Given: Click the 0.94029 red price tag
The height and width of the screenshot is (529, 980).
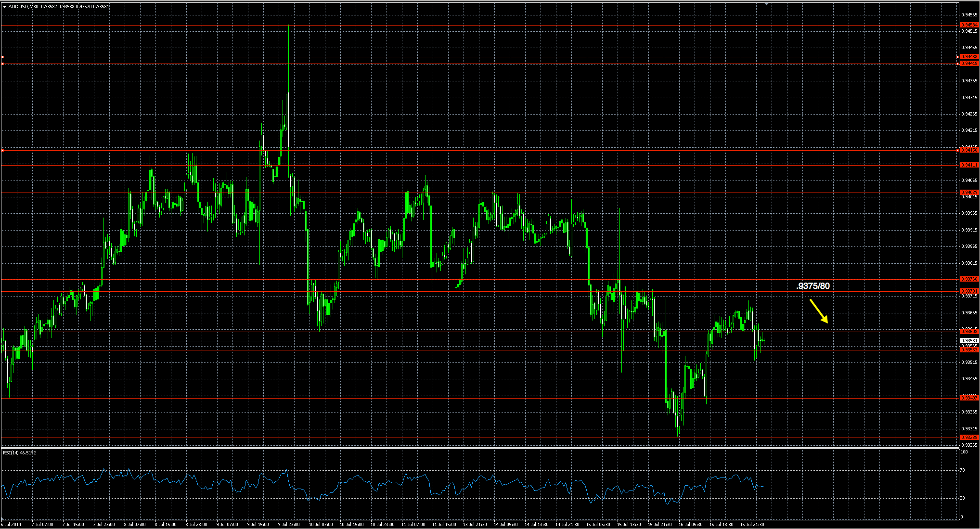Looking at the screenshot, I should pyautogui.click(x=969, y=193).
